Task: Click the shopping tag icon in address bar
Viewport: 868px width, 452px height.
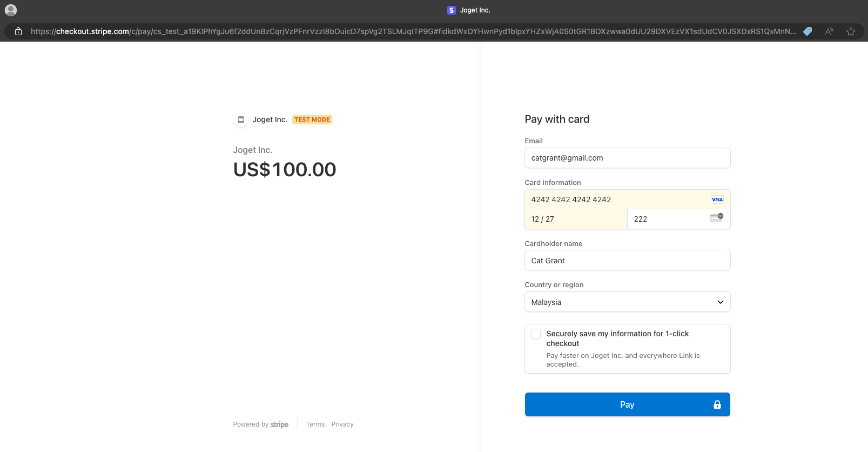Action: (808, 31)
